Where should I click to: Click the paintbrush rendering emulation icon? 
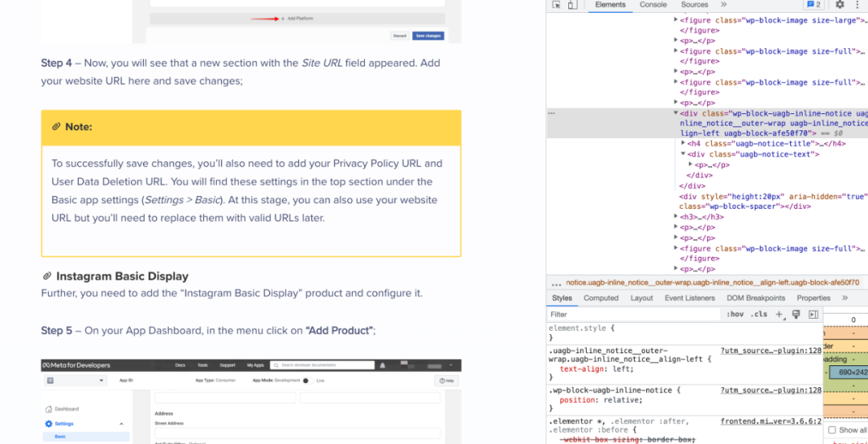pyautogui.click(x=796, y=314)
